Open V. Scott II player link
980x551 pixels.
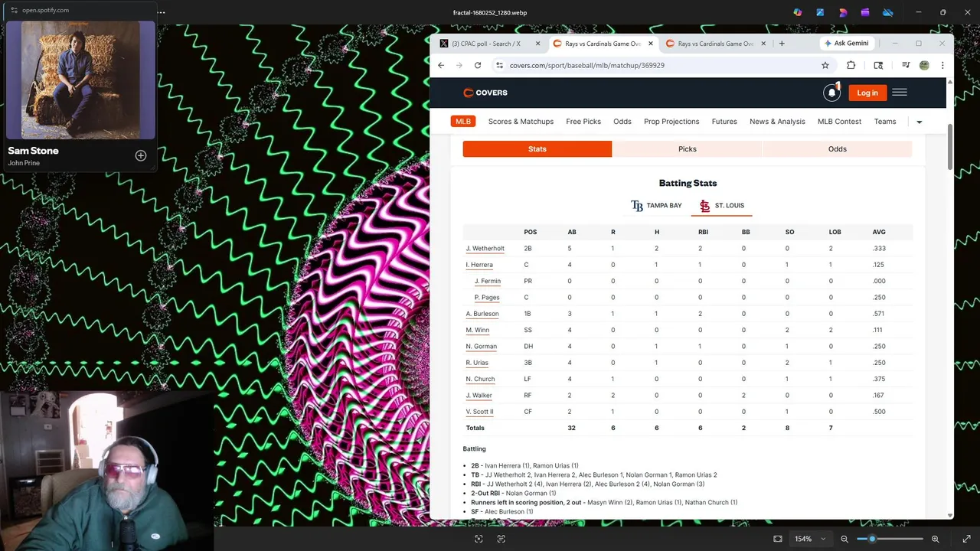pos(479,412)
